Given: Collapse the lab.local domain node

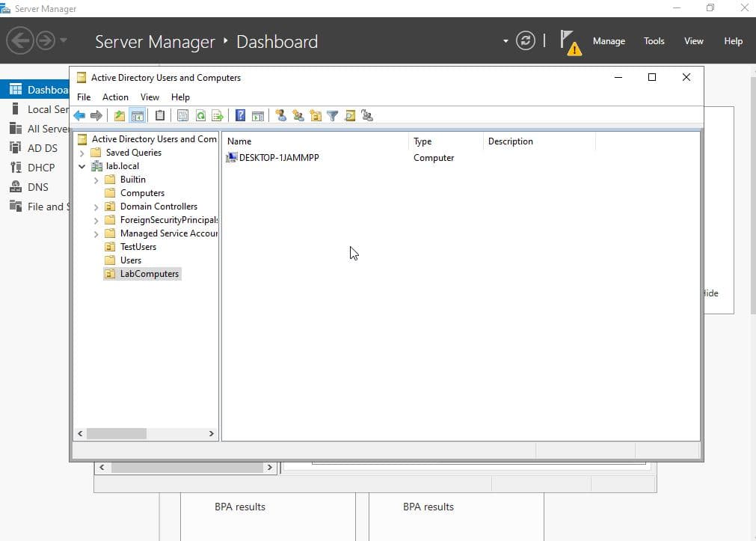Looking at the screenshot, I should click(x=82, y=166).
